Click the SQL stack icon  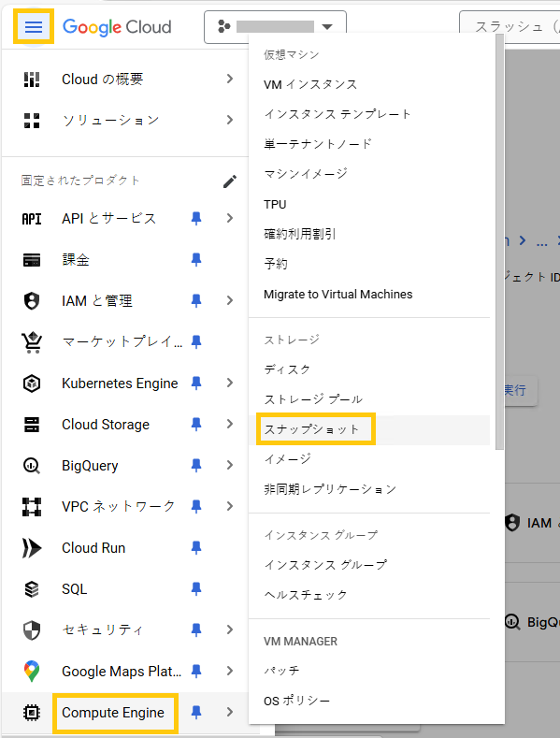click(32, 589)
